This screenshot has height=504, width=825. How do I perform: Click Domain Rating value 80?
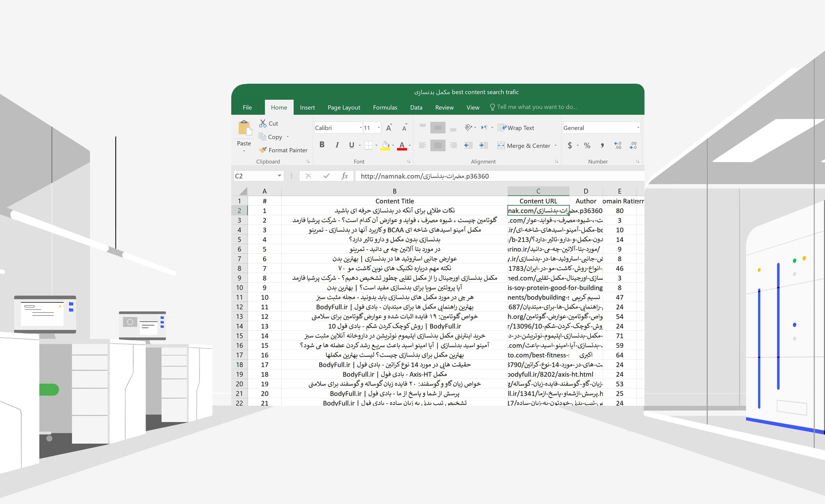(620, 211)
